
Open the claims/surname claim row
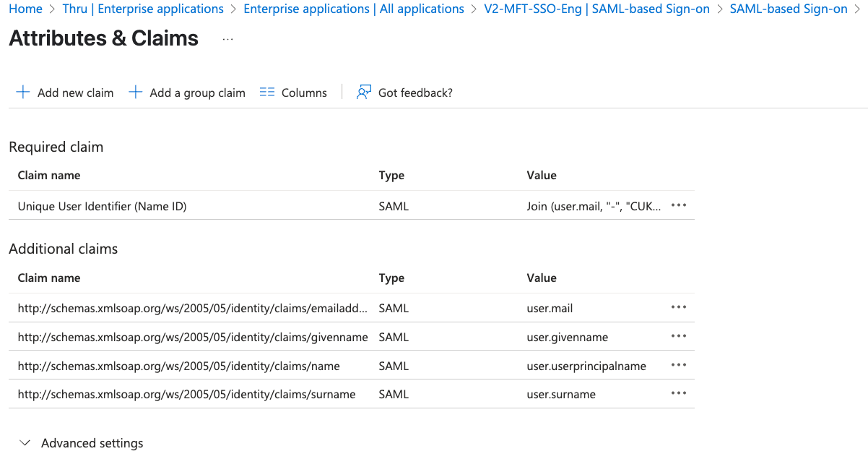(x=186, y=395)
